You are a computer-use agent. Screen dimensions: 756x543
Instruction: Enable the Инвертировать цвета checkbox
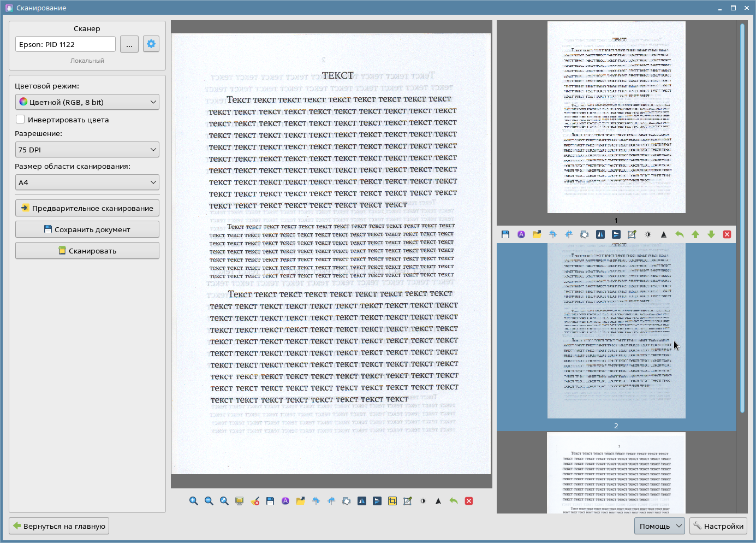click(x=20, y=120)
